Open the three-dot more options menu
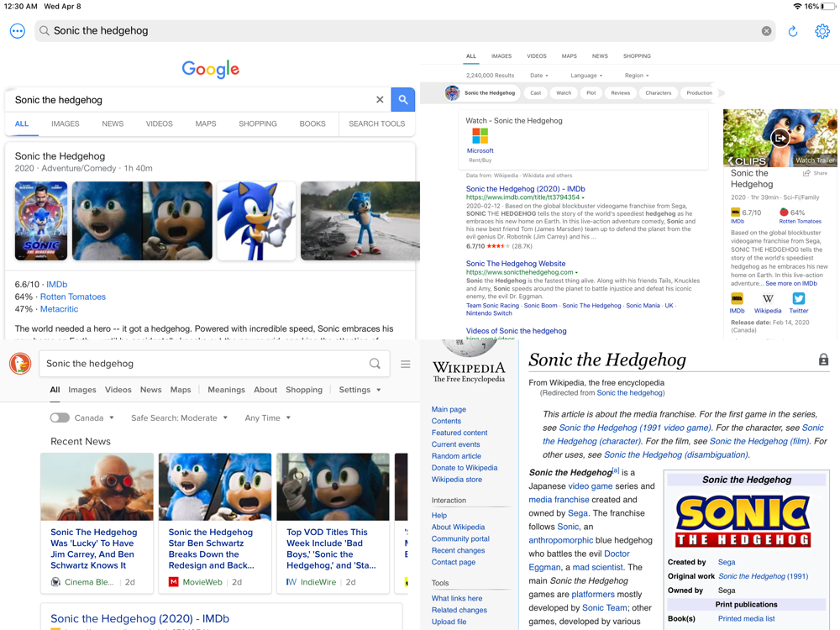The width and height of the screenshot is (840, 630). 18,31
